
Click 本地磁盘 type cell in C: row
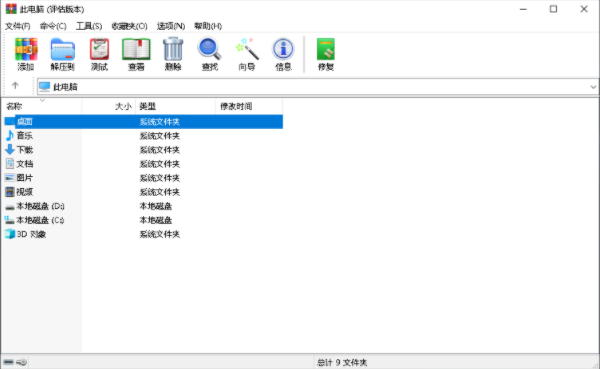click(x=156, y=220)
